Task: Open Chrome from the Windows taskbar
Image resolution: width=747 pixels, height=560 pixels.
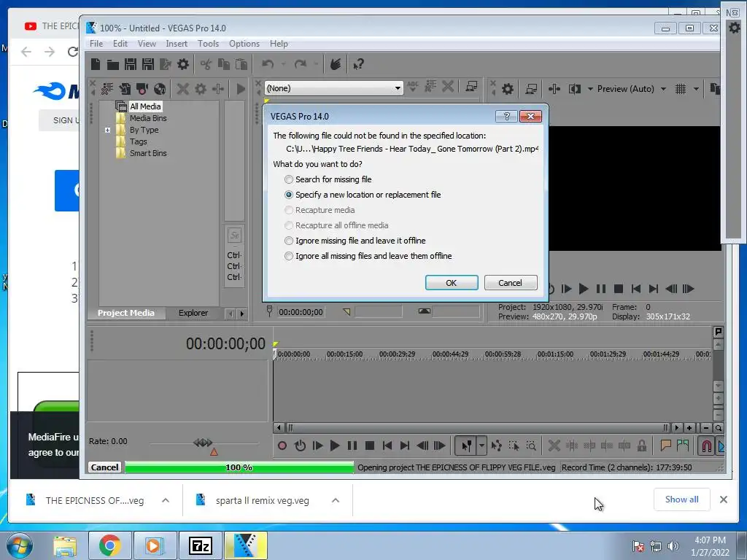Action: tap(109, 545)
